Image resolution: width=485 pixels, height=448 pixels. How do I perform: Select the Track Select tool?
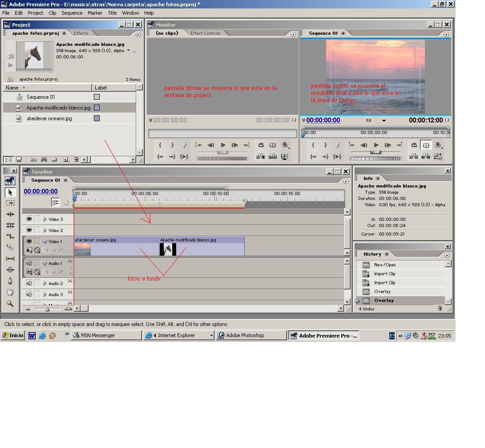click(10, 203)
